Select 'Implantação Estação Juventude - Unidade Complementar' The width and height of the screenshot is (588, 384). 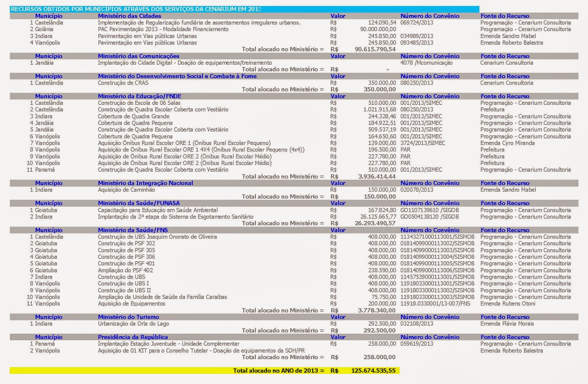pos(169,344)
